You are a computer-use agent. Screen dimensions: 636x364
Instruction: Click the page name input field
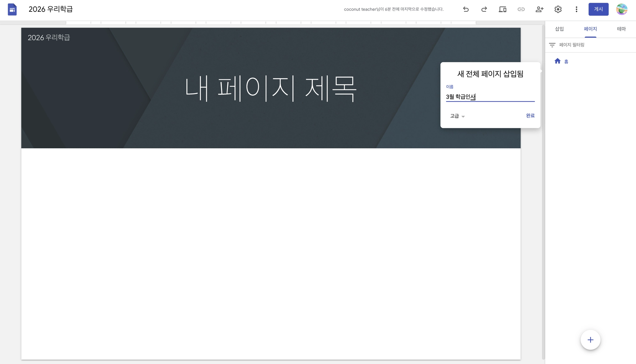click(x=490, y=97)
